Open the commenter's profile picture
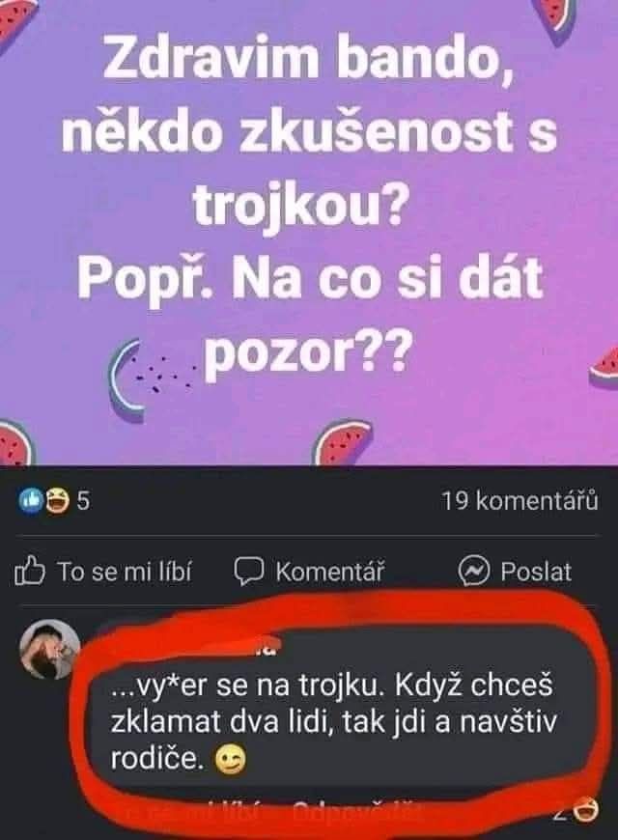618x840 pixels. coord(49,650)
